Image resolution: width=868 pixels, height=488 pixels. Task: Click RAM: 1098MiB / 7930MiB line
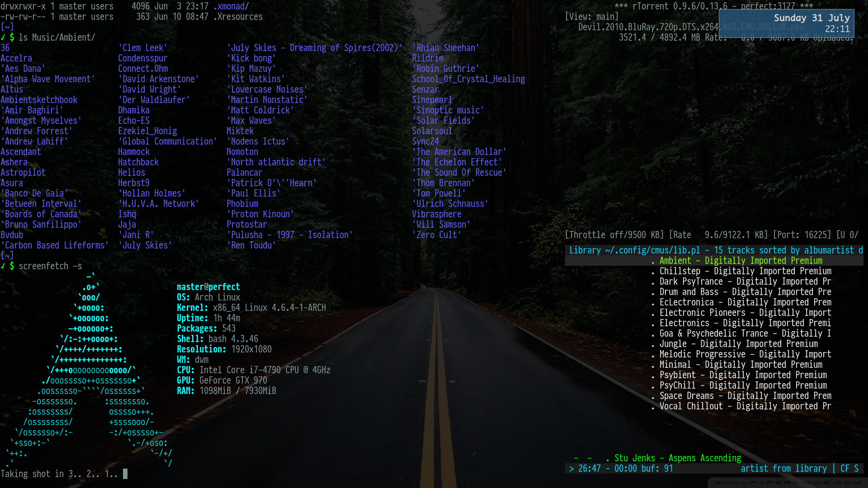(226, 391)
